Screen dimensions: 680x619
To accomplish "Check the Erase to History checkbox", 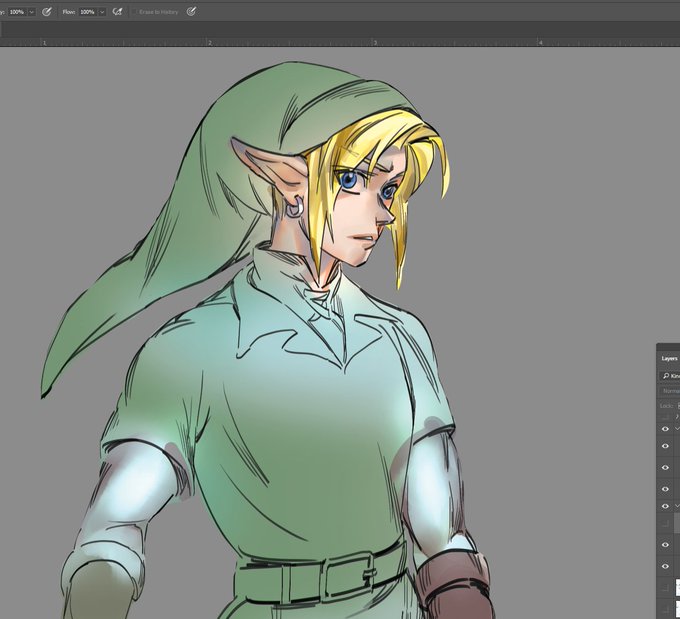I will tap(134, 12).
